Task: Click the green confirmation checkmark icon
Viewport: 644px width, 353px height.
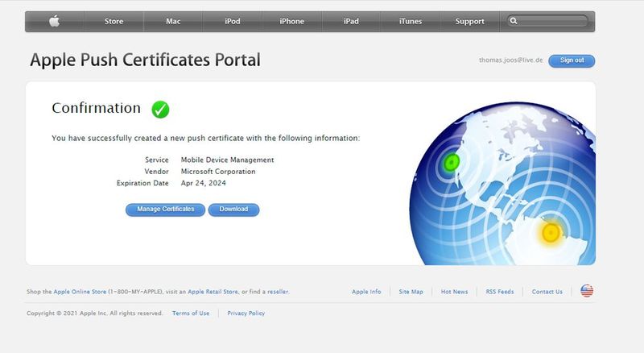Action: click(x=160, y=110)
